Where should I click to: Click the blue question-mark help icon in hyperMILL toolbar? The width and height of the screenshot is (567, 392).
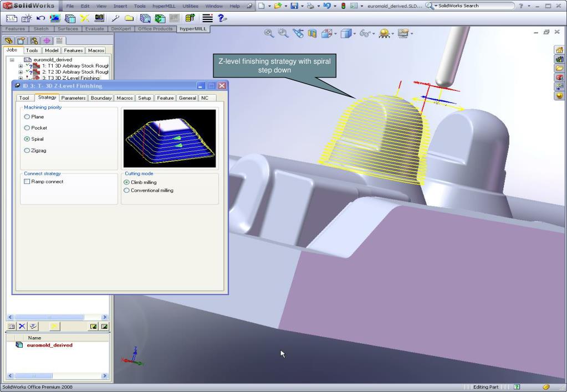point(222,18)
